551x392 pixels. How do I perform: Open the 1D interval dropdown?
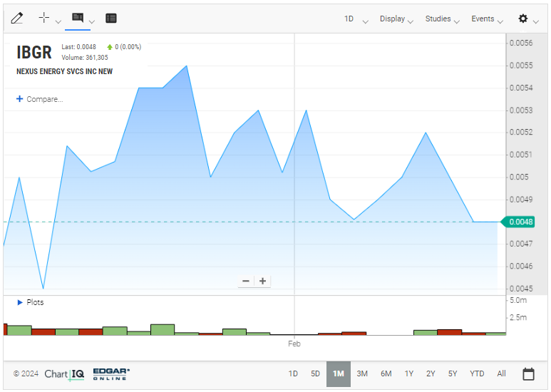tap(356, 19)
